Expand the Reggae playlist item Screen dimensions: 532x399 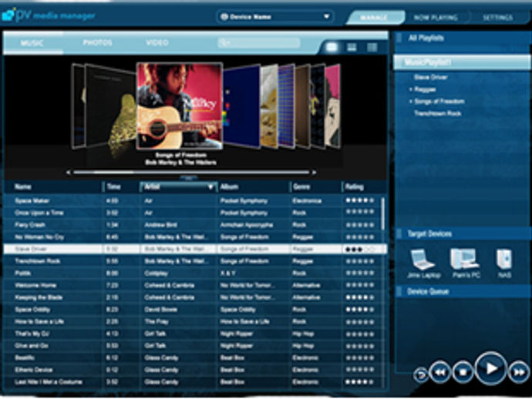click(410, 89)
